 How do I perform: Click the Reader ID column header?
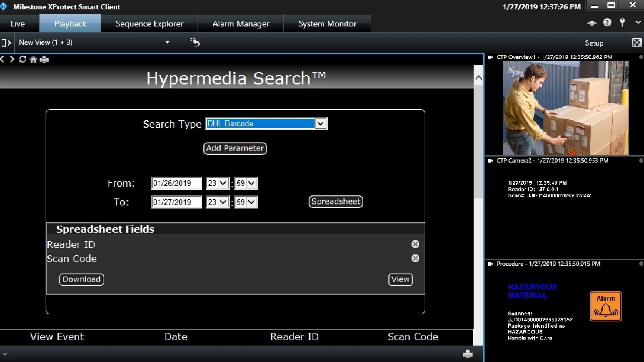click(294, 337)
